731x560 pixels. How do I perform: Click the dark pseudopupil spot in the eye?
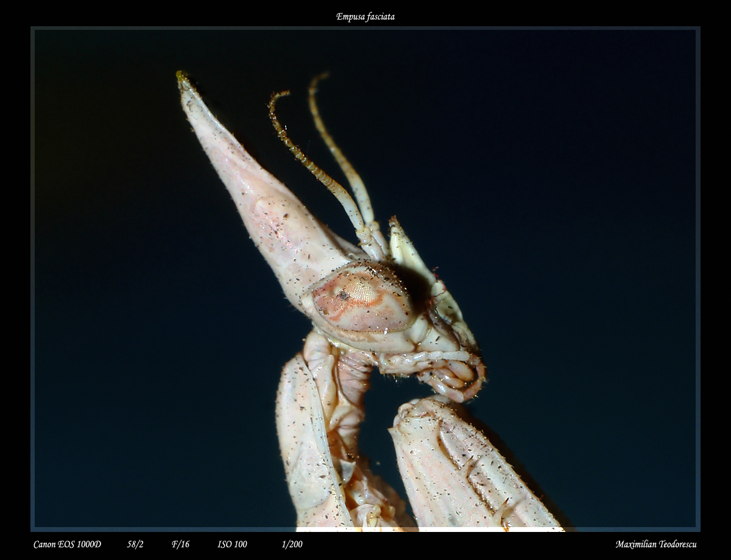coord(344,296)
